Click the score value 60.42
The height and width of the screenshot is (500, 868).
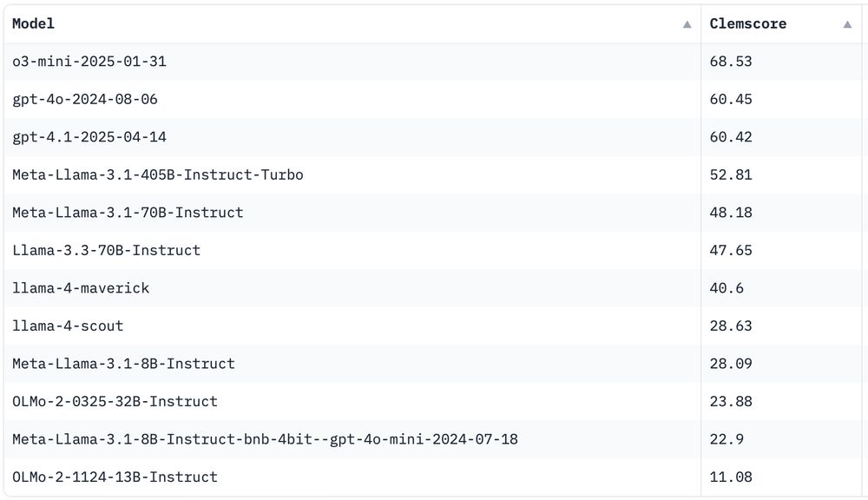tap(731, 137)
